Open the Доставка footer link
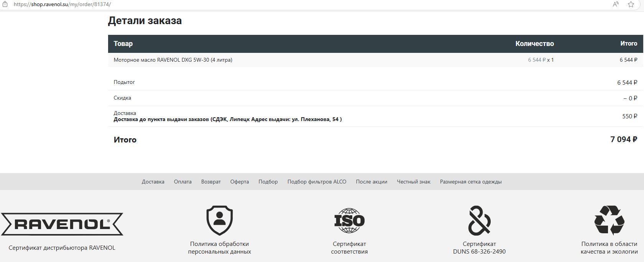The width and height of the screenshot is (644, 262). tap(153, 182)
